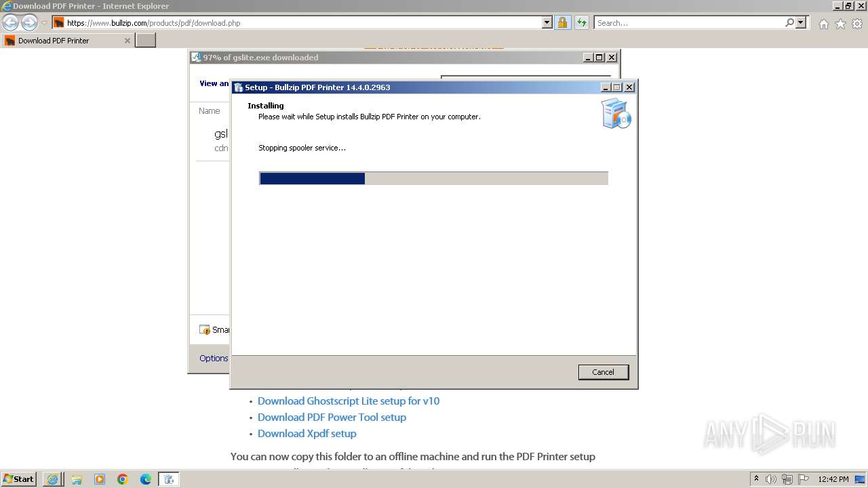This screenshot has height=488, width=868.
Task: Click Options in the download window
Action: (x=214, y=358)
